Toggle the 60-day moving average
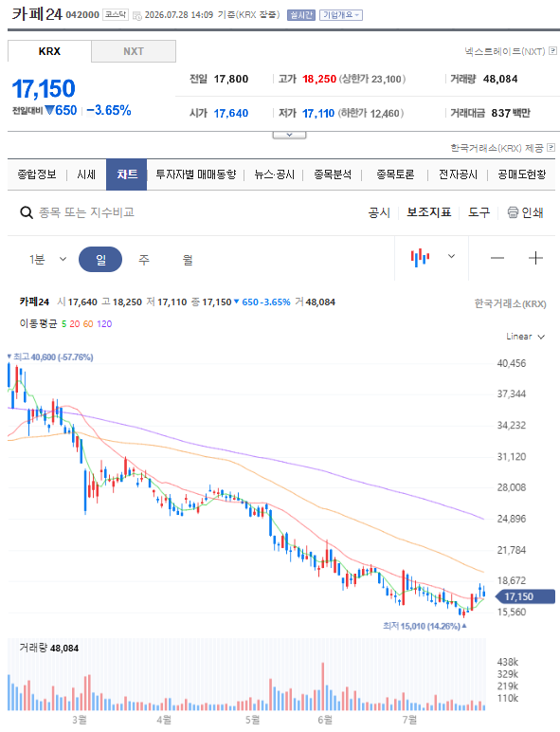The width and height of the screenshot is (560, 732). click(x=88, y=324)
